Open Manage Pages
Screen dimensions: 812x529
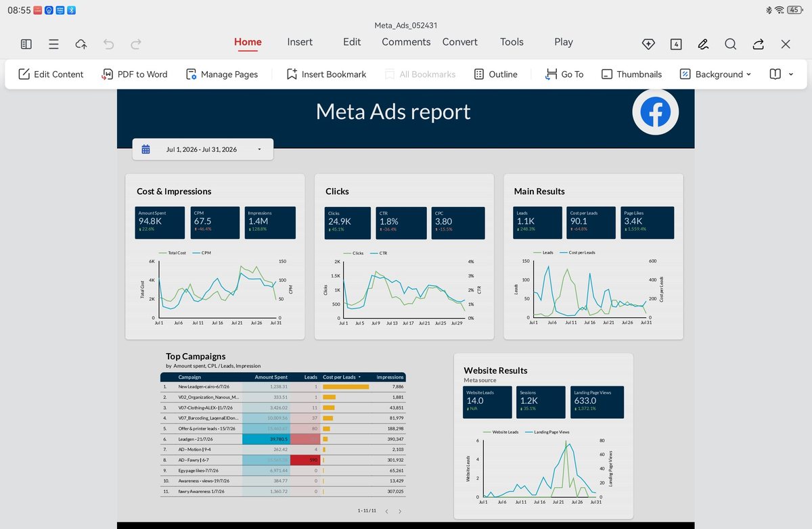click(x=221, y=74)
